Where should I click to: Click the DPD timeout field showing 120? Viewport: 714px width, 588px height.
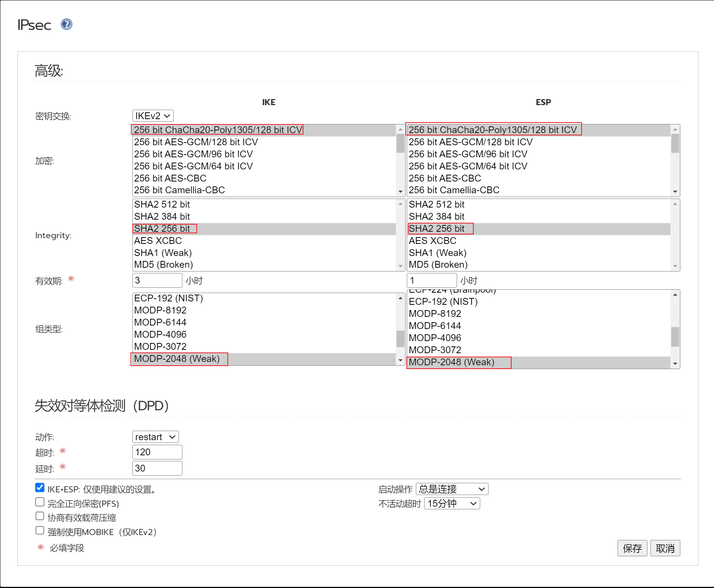(157, 452)
